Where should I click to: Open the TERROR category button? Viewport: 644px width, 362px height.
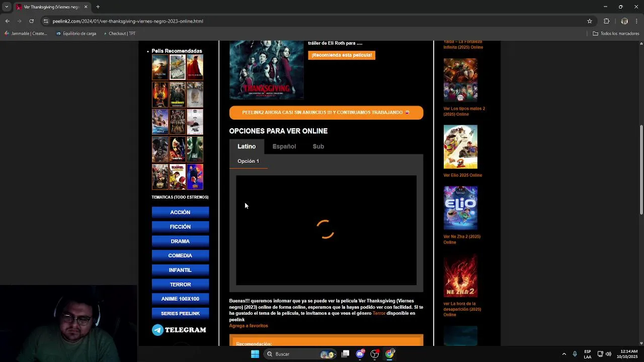tap(180, 285)
